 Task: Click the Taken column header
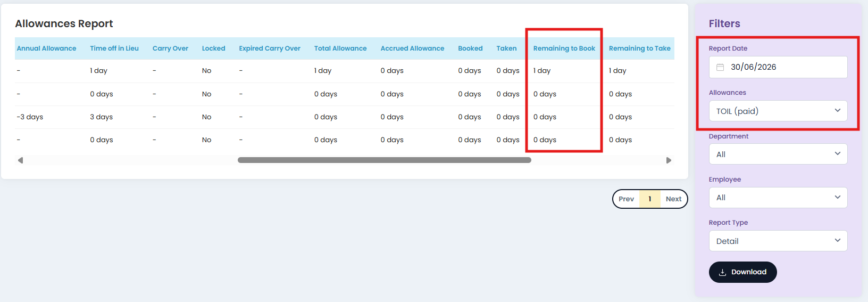coord(506,48)
